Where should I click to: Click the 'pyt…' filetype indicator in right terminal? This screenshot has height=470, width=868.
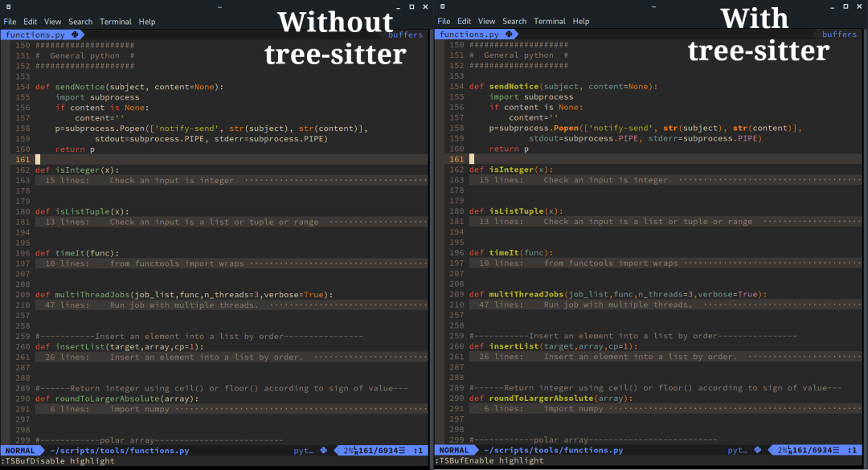pyautogui.click(x=737, y=450)
